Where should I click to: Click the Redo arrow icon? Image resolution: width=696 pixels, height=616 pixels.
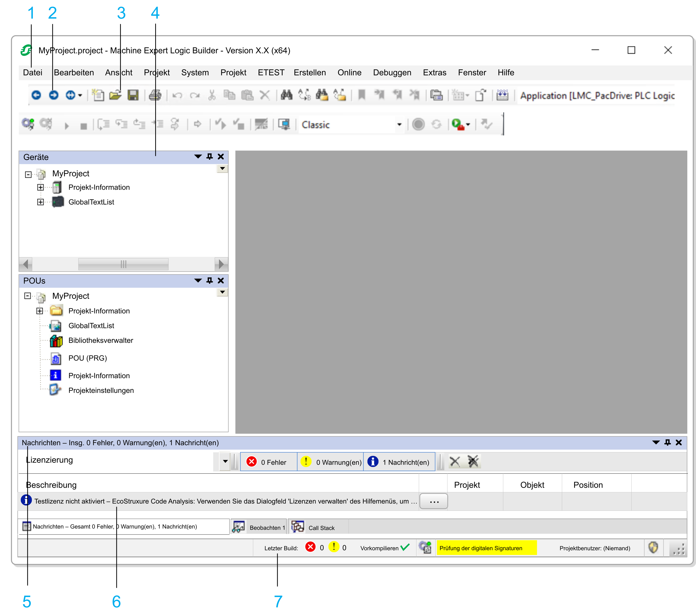tap(195, 95)
